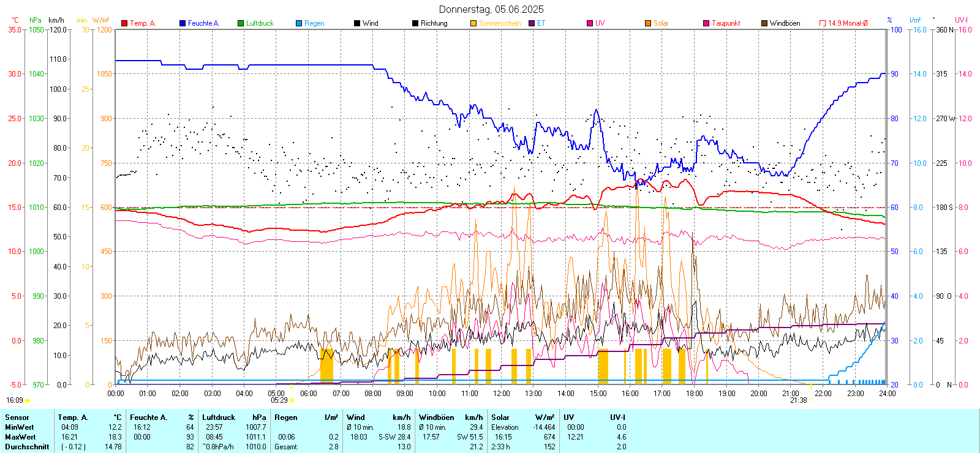Click the Taupunkt legend square icon
This screenshot has width=980, height=453.
706,23
